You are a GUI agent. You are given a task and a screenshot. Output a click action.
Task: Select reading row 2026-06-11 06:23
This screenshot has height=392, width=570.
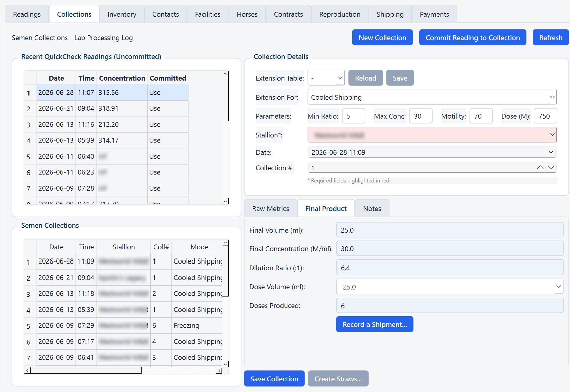(x=106, y=172)
